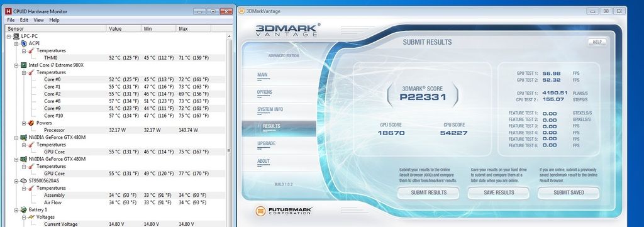Click the Battery 1 icon
644x227 pixels.
pyautogui.click(x=23, y=210)
